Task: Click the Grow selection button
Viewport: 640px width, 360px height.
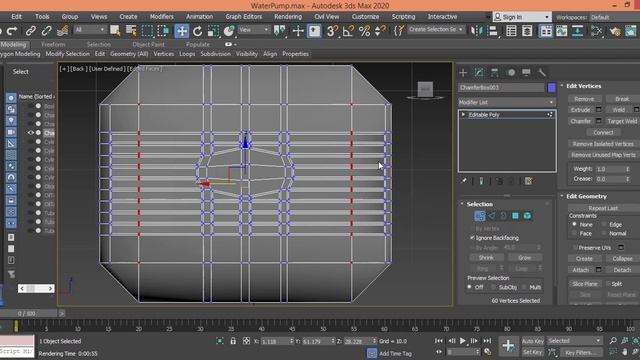Action: coord(524,258)
